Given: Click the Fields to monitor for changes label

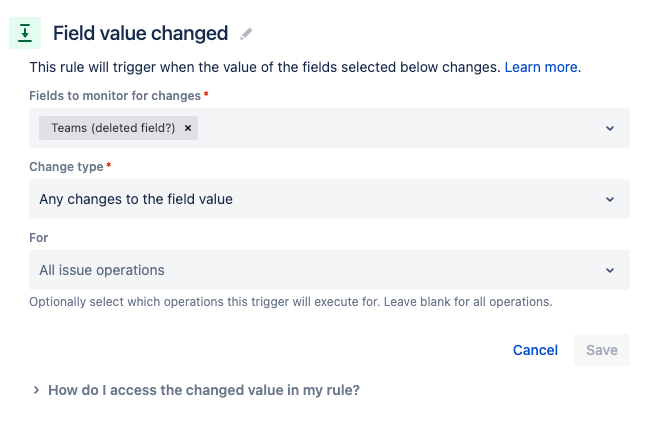Looking at the screenshot, I should pyautogui.click(x=115, y=95).
